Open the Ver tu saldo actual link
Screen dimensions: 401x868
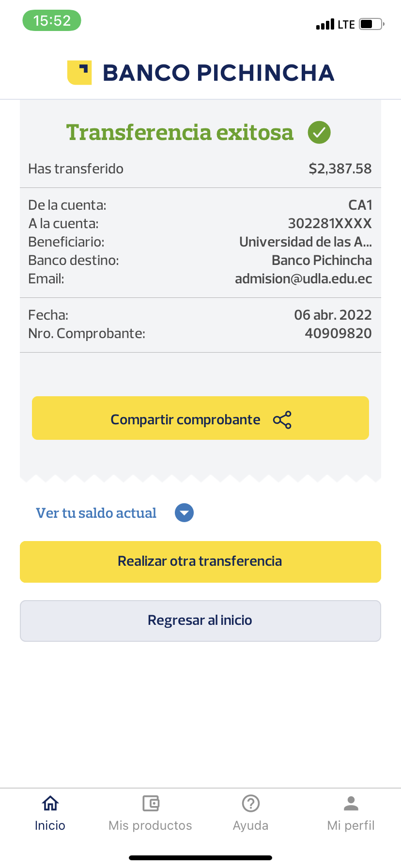click(96, 513)
